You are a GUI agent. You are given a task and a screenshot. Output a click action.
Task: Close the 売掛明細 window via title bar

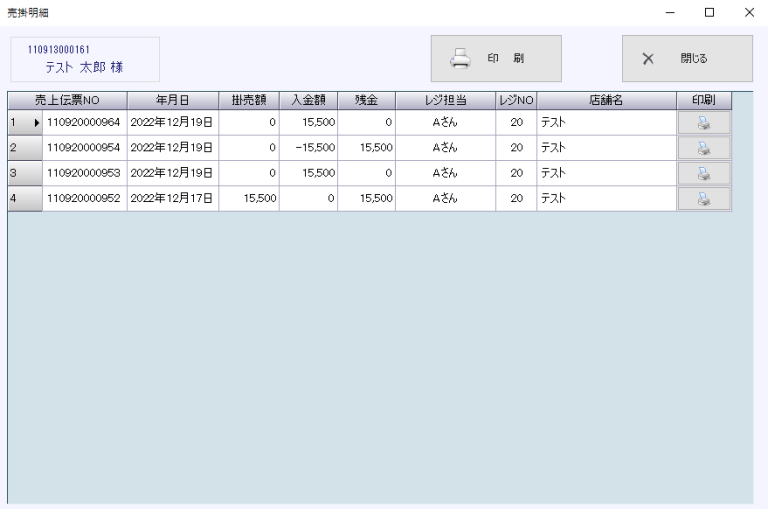[x=749, y=13]
